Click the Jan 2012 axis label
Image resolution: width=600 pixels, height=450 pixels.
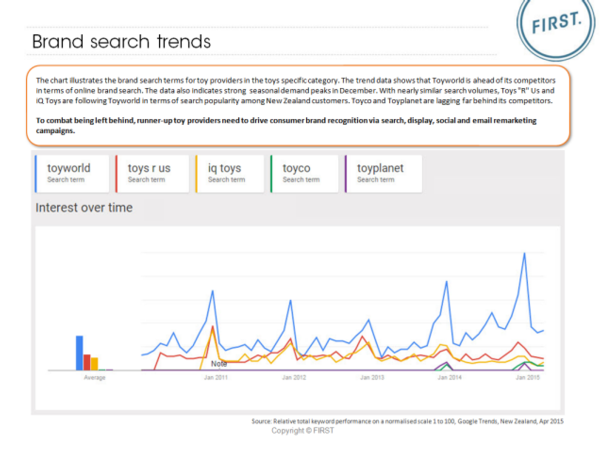pyautogui.click(x=294, y=378)
